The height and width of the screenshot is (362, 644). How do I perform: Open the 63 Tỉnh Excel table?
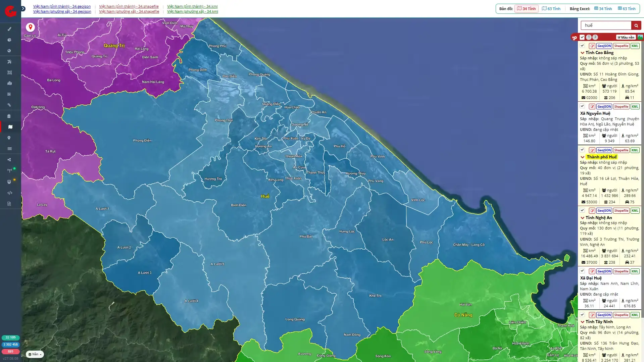point(627,9)
